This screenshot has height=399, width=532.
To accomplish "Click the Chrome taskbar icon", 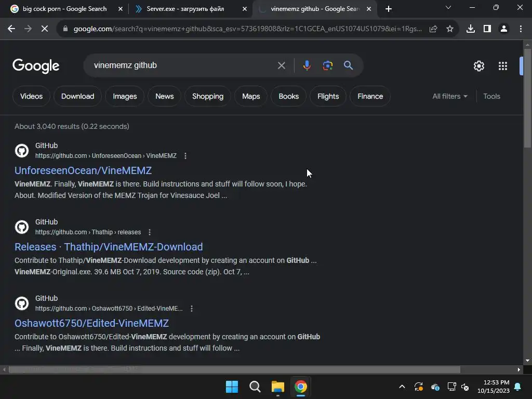I will (301, 387).
